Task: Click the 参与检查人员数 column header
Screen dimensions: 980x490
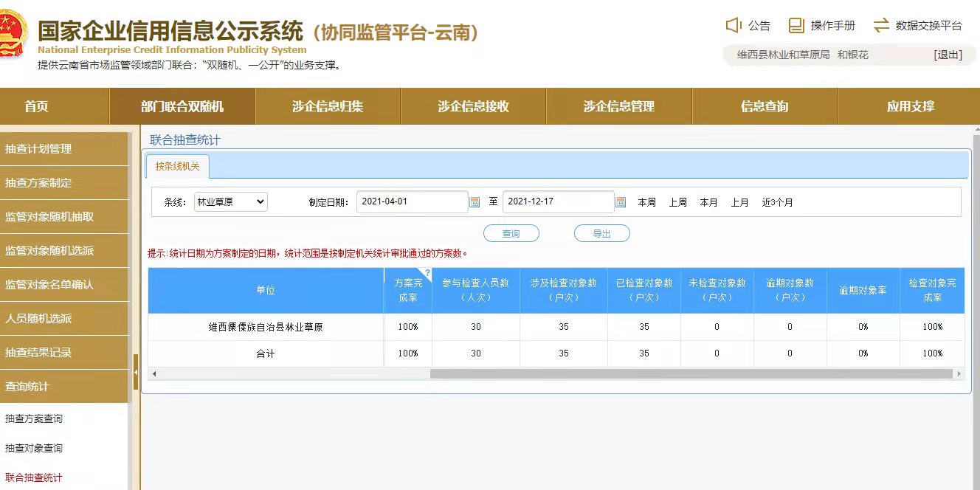Action: [476, 290]
